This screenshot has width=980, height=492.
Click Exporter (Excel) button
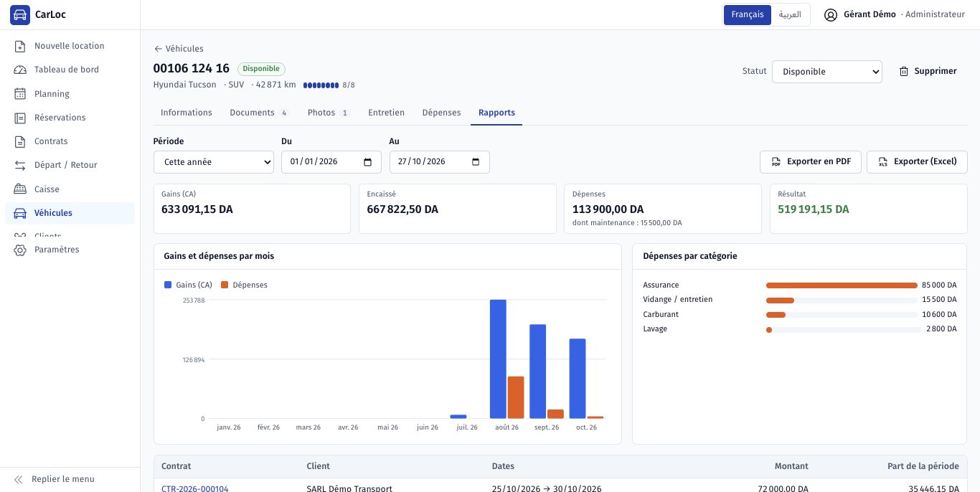pos(917,162)
